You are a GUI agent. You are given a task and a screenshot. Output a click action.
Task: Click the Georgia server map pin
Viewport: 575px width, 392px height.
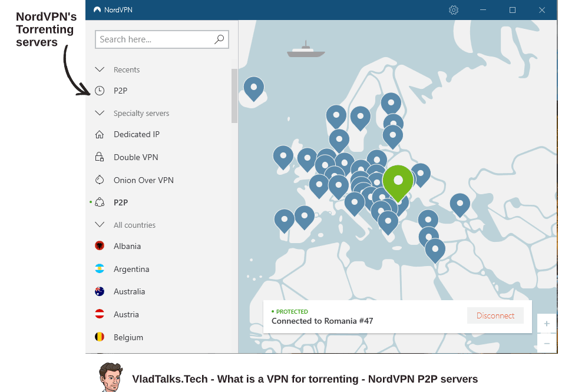point(460,204)
